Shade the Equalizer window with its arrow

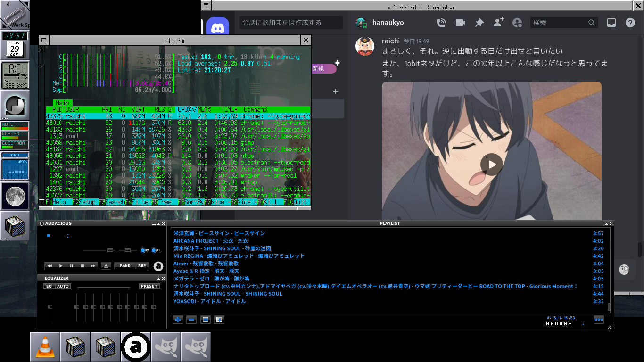[x=159, y=278]
